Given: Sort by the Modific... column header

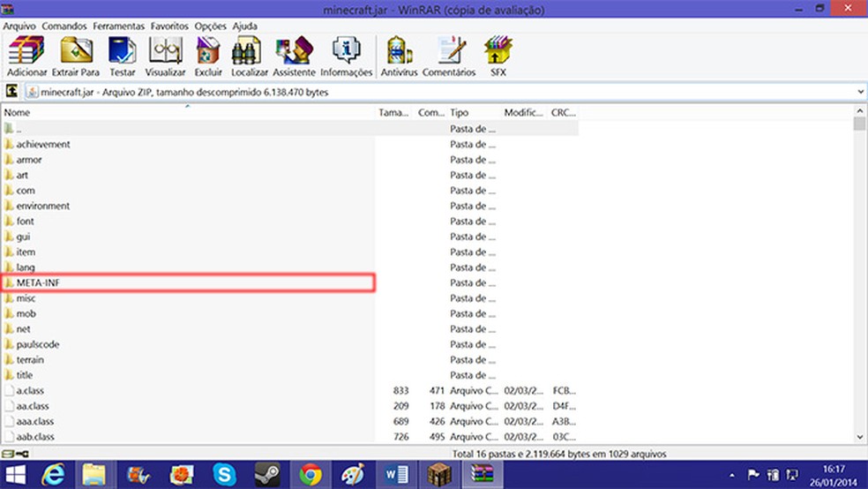Looking at the screenshot, I should tap(524, 112).
